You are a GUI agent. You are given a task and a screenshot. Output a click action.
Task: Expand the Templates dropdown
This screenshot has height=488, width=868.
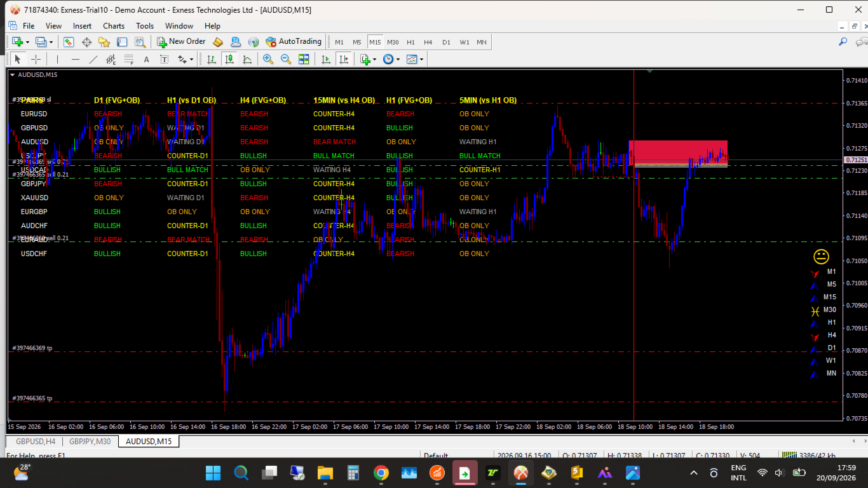422,60
